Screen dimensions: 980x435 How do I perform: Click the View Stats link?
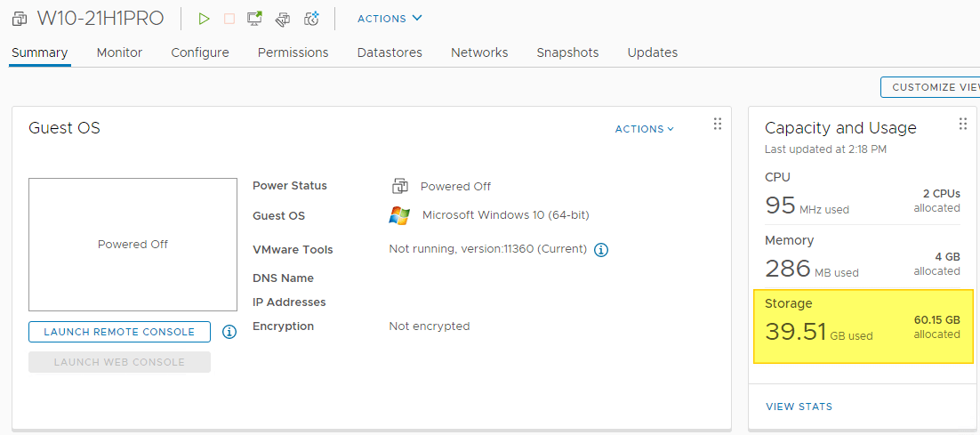[x=799, y=407]
